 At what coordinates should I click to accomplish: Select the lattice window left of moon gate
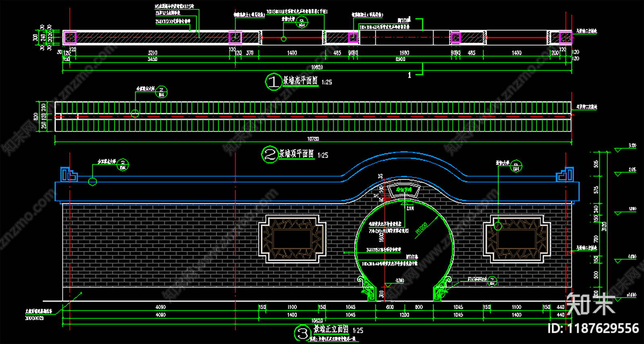[292, 238]
